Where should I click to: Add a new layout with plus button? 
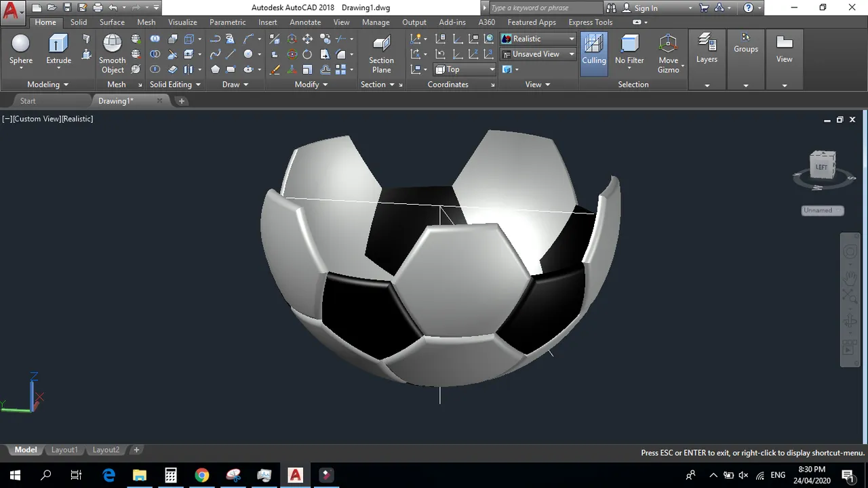pos(136,450)
